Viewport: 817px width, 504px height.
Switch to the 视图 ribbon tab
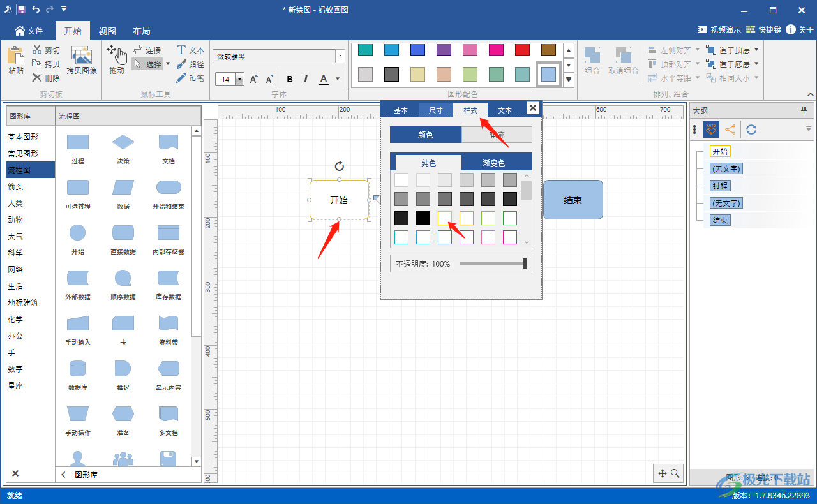107,31
